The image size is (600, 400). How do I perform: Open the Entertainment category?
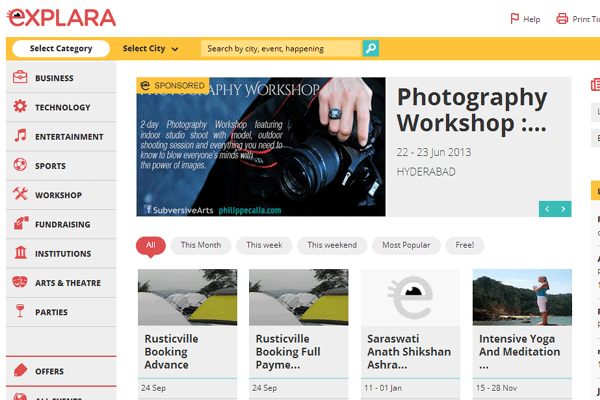61,137
